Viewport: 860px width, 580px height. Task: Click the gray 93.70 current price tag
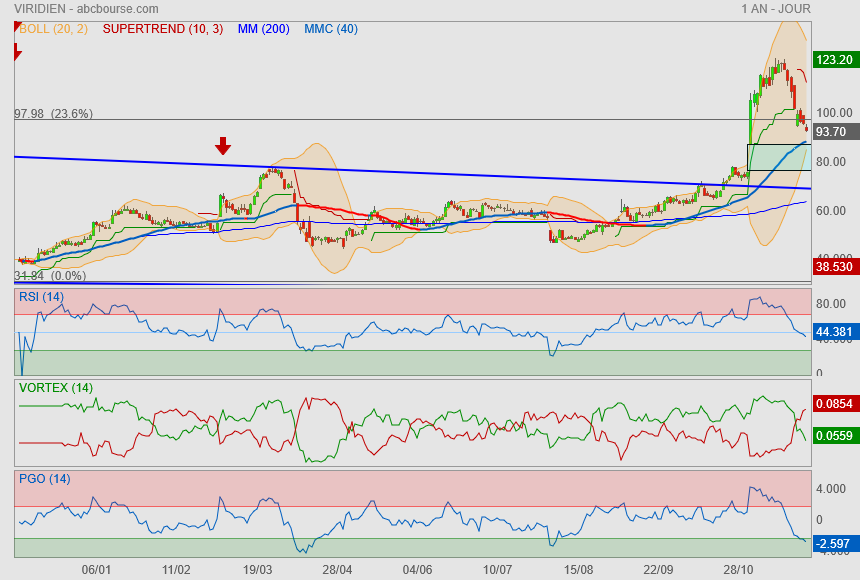pos(832,132)
